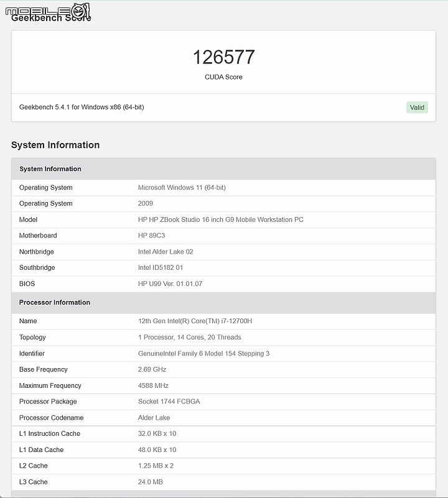Click the L3 Cache label

pyautogui.click(x=34, y=482)
